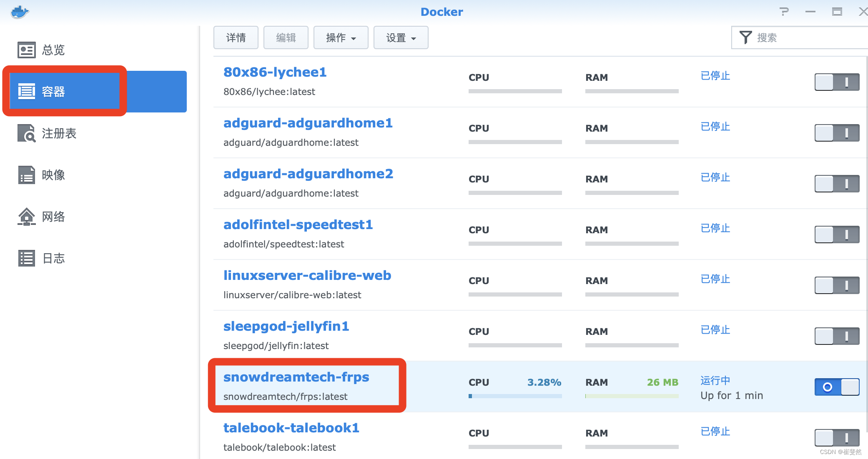Click the 80x86-lychee1 CPU usage bar
The height and width of the screenshot is (459, 868).
pyautogui.click(x=515, y=91)
